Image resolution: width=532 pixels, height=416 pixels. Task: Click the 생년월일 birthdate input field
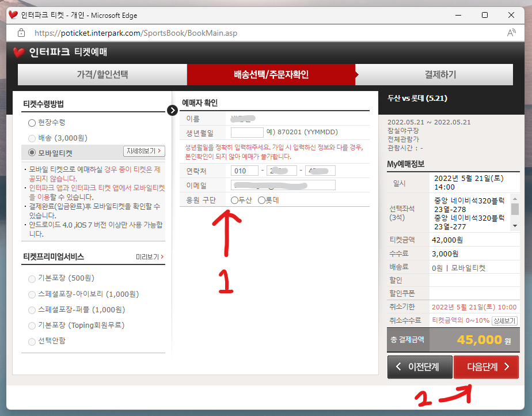pos(247,133)
